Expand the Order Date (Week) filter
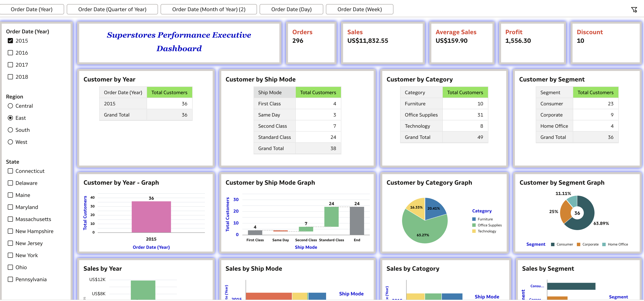The height and width of the screenshot is (301, 644). [359, 9]
